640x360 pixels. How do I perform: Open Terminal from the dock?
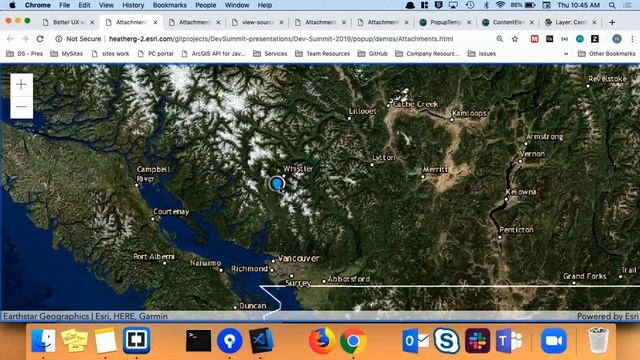pyautogui.click(x=198, y=340)
